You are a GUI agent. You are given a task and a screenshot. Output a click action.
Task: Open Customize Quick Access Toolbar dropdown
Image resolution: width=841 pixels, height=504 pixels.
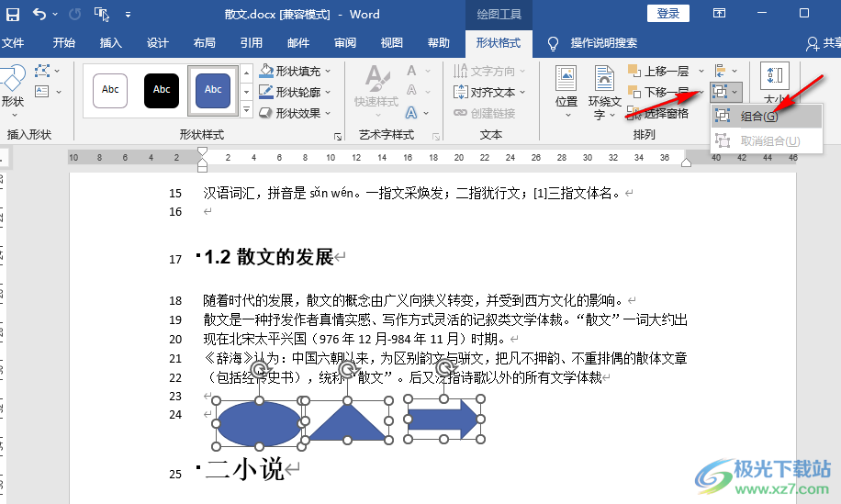point(128,15)
